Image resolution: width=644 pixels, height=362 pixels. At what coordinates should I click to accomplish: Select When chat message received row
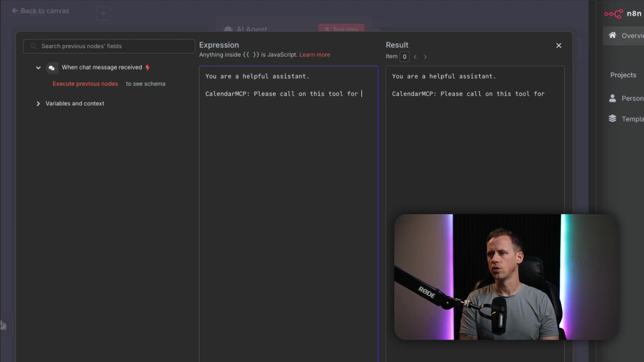(102, 67)
